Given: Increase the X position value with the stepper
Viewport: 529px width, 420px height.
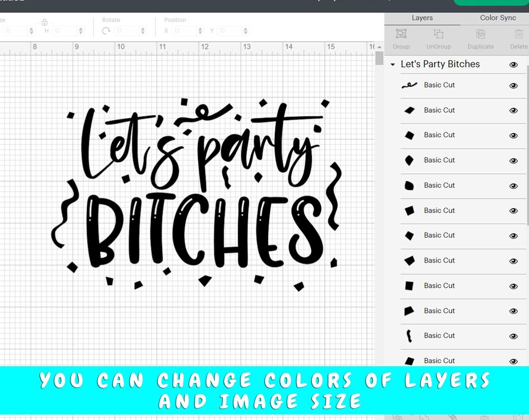Looking at the screenshot, I should (200, 28).
